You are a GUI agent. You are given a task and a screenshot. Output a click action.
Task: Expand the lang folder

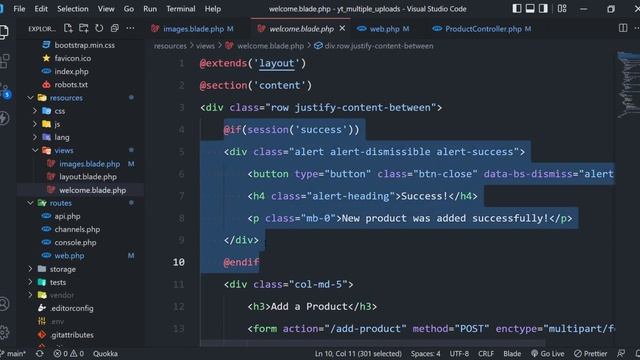pos(62,137)
